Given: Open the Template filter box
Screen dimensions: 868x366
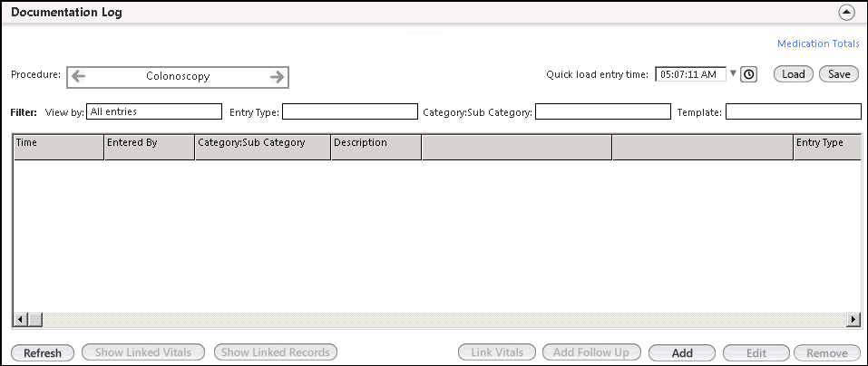Looking at the screenshot, I should pos(794,111).
